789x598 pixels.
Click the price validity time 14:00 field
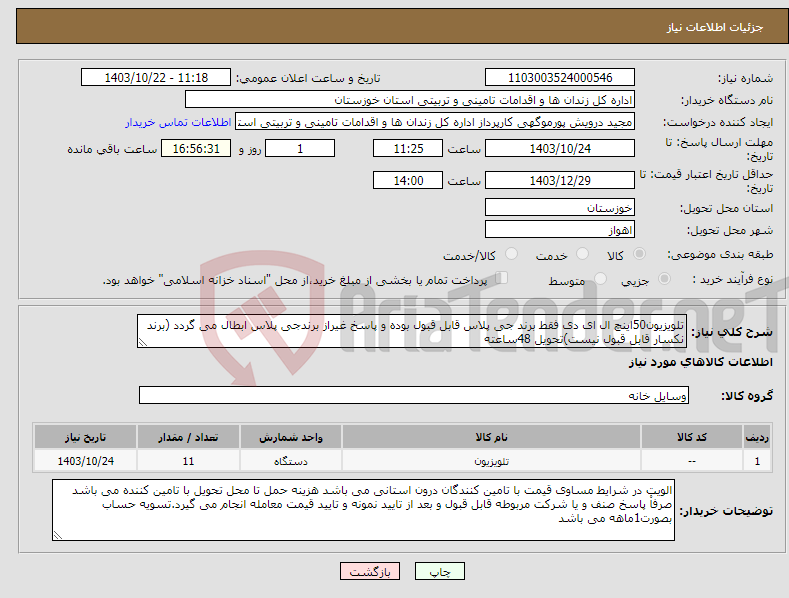coord(408,180)
